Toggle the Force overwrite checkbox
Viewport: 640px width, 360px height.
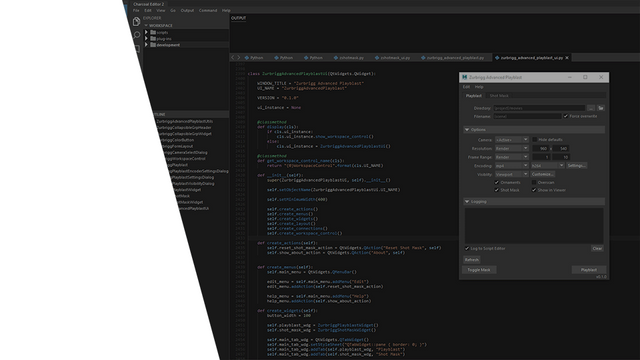click(566, 116)
